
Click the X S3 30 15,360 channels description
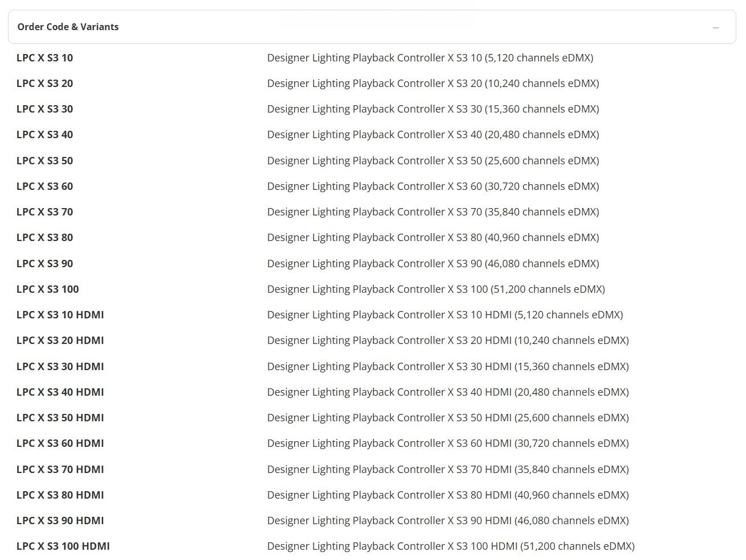click(433, 109)
